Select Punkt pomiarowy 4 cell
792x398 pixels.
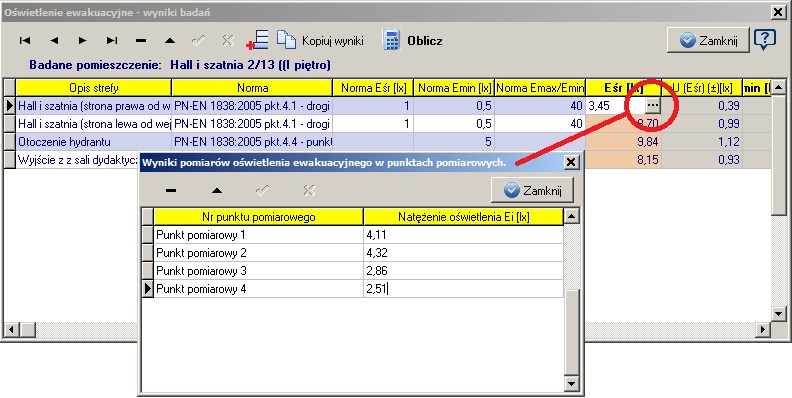tap(259, 289)
